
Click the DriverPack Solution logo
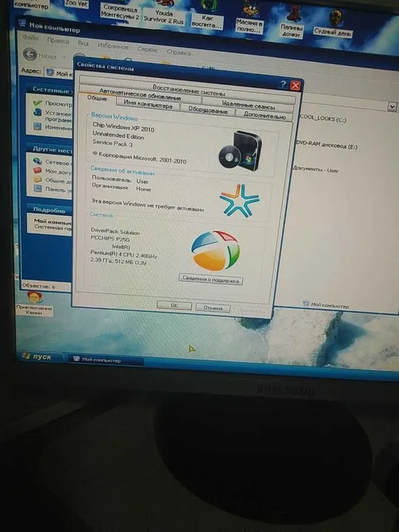(x=215, y=251)
